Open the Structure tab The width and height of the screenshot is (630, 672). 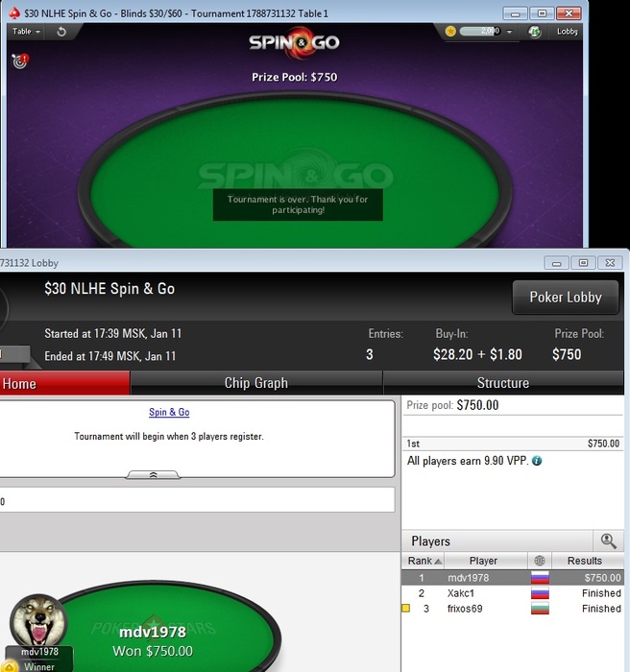(503, 383)
